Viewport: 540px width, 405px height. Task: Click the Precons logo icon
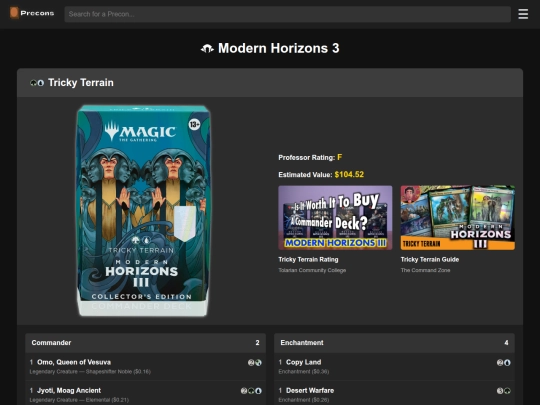click(x=14, y=13)
